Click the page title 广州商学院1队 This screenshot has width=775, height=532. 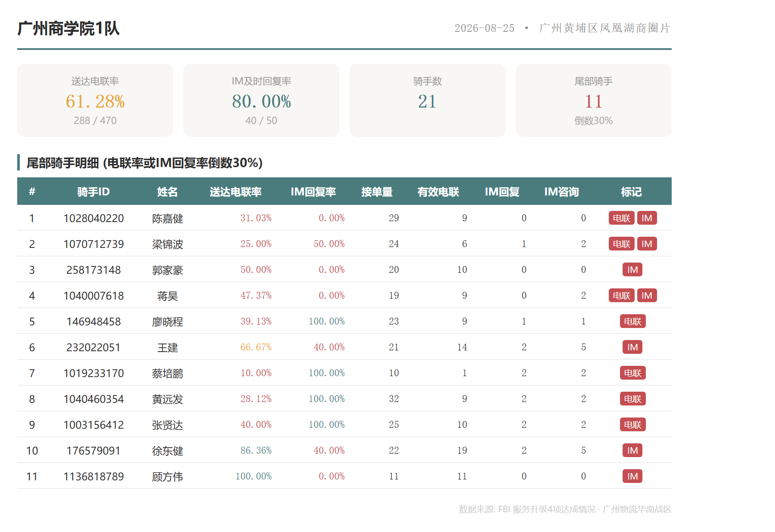68,28
